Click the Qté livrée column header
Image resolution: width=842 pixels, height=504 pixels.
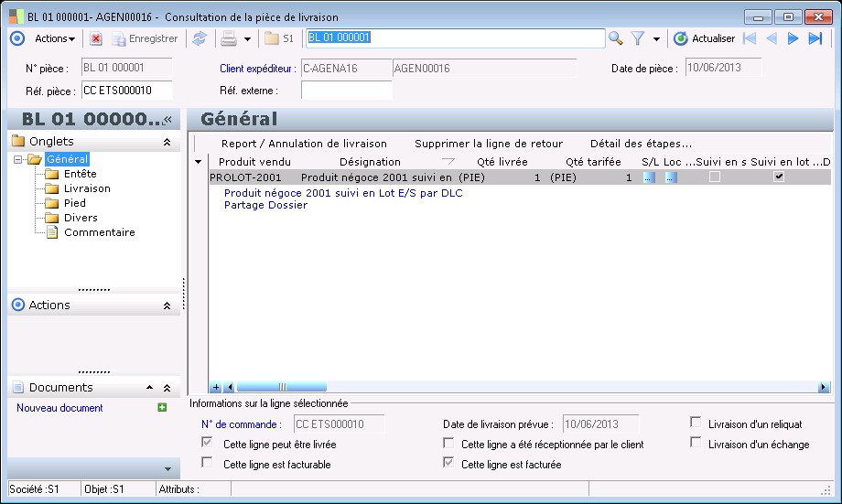[502, 162]
